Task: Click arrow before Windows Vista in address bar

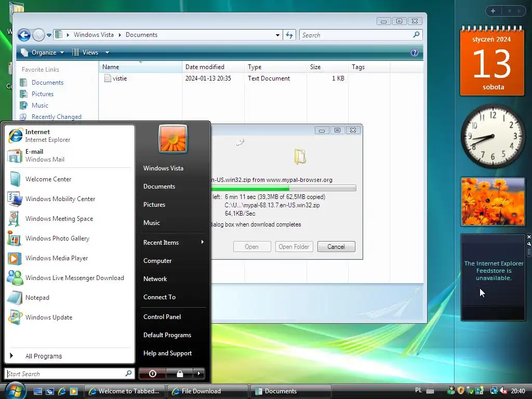Action: pos(68,35)
